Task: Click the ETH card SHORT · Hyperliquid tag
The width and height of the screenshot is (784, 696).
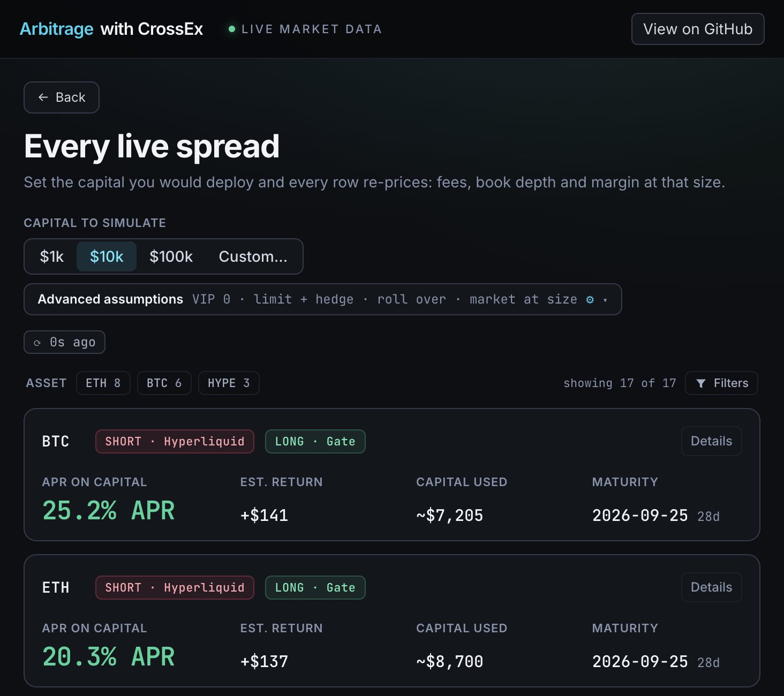Action: (175, 588)
